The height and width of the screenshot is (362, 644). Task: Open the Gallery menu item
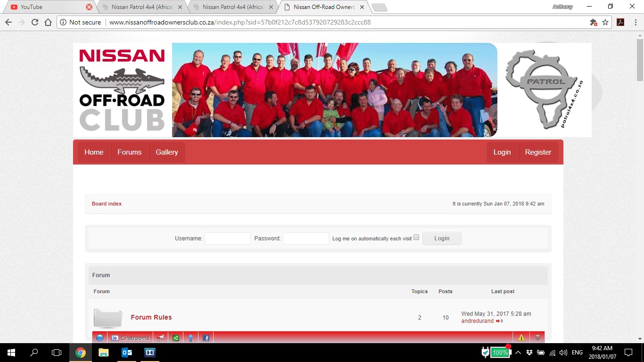[x=167, y=152]
